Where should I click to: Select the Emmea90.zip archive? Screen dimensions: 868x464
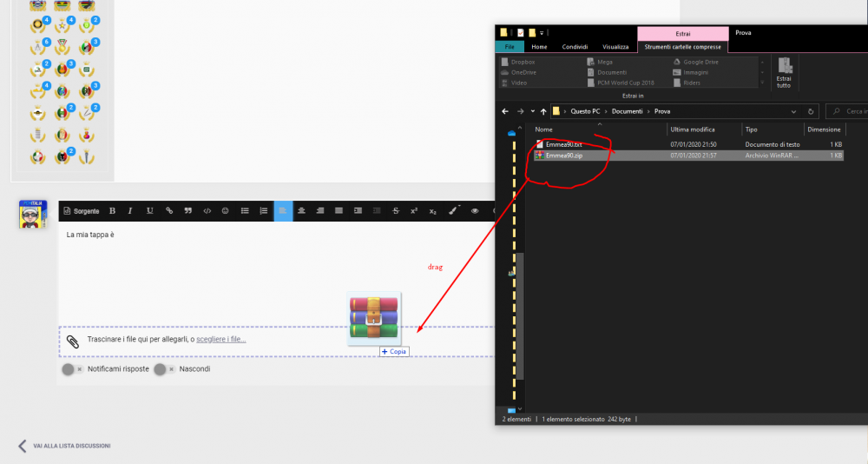688,156
